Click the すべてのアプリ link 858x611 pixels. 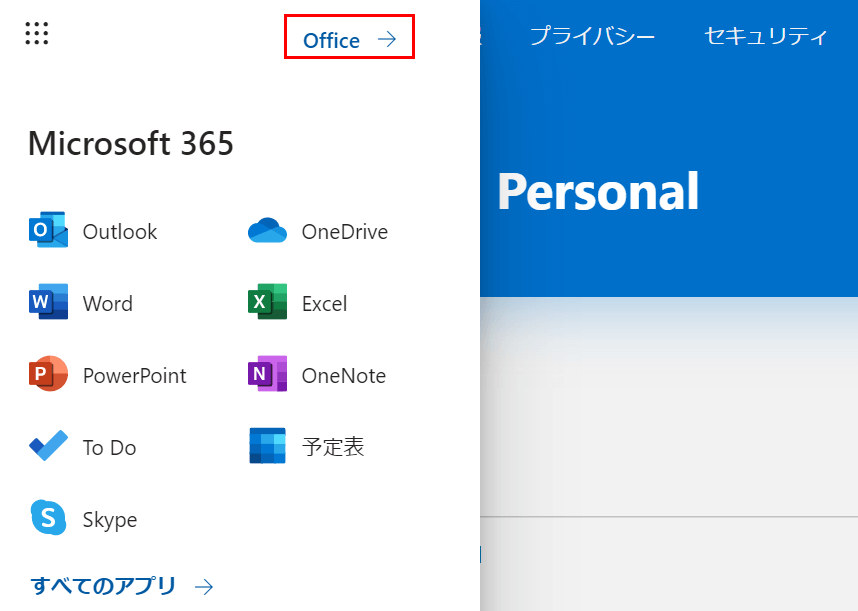[x=121, y=586]
